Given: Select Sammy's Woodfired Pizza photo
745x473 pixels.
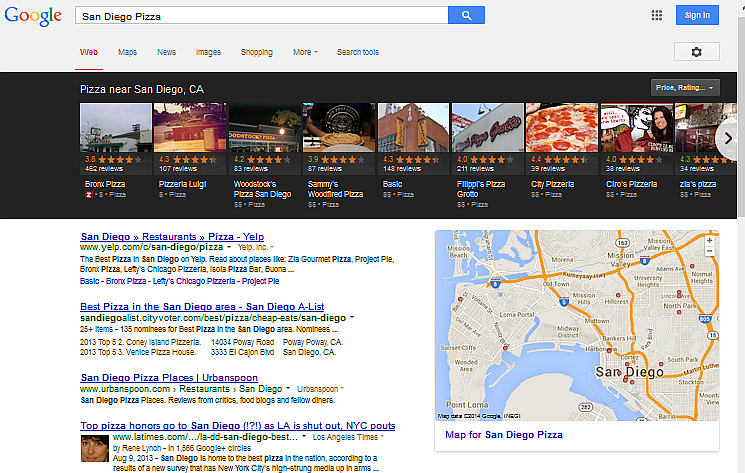Looking at the screenshot, I should 339,128.
